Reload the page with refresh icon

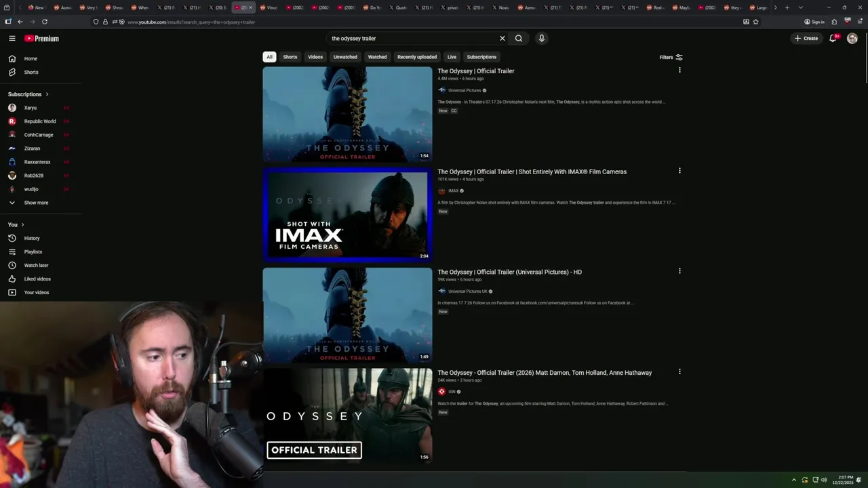(x=45, y=22)
